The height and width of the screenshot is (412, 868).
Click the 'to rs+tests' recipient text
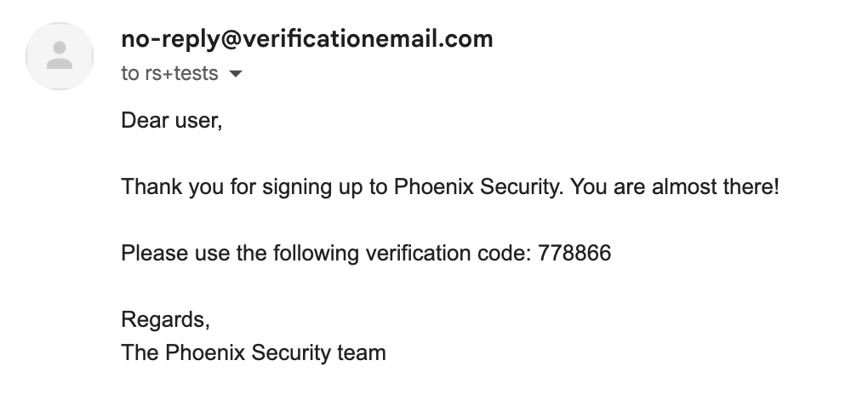(x=169, y=74)
